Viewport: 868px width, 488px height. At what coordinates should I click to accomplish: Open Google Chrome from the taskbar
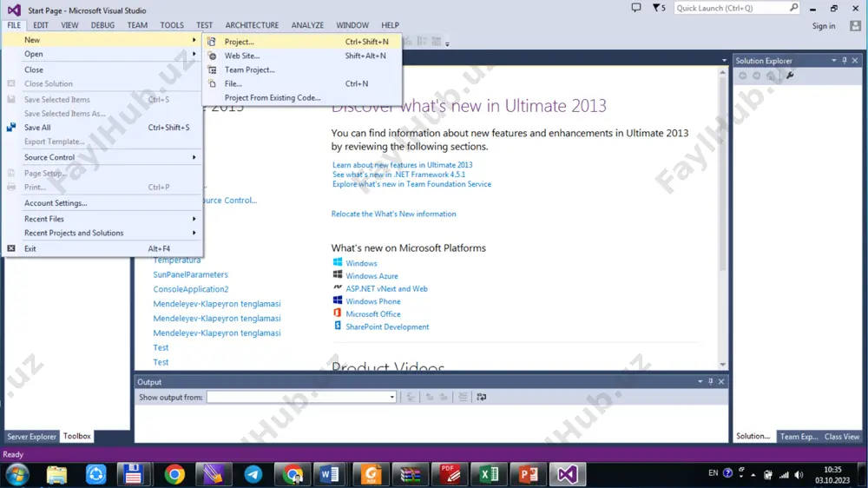tap(174, 475)
